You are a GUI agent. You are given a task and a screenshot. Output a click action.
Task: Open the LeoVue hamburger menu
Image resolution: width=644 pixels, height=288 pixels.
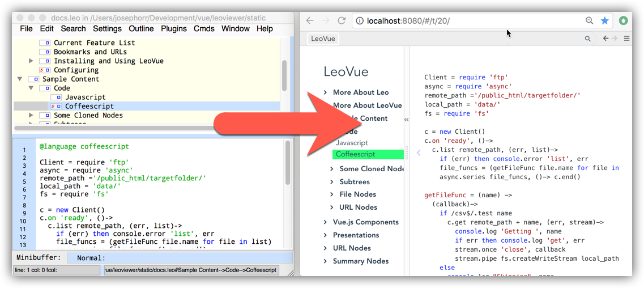coord(626,39)
